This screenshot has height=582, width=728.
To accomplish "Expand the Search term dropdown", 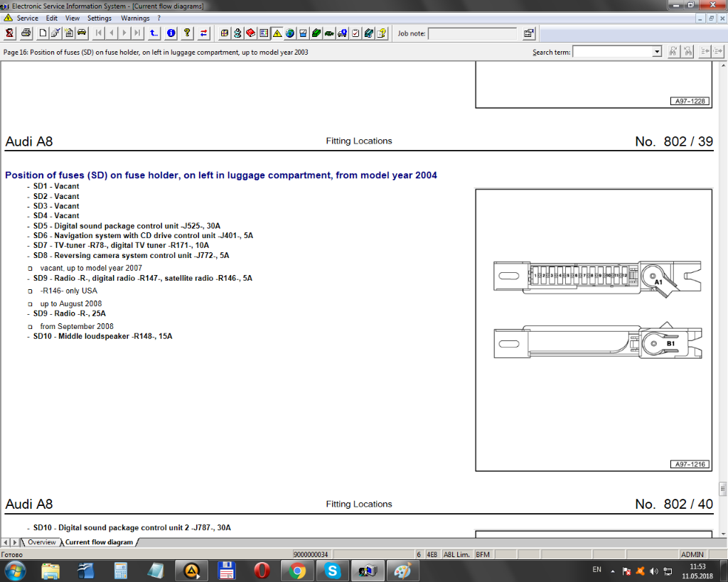I will tap(657, 52).
